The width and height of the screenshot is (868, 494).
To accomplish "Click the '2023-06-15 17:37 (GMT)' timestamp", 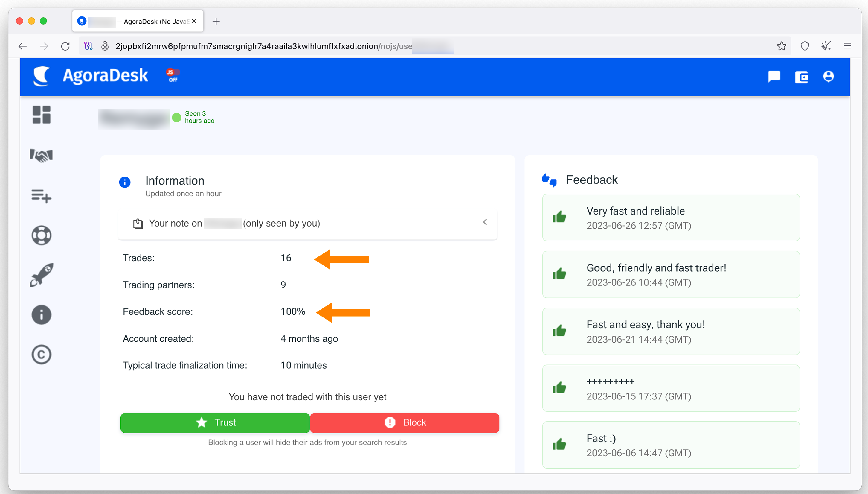I will coord(639,396).
